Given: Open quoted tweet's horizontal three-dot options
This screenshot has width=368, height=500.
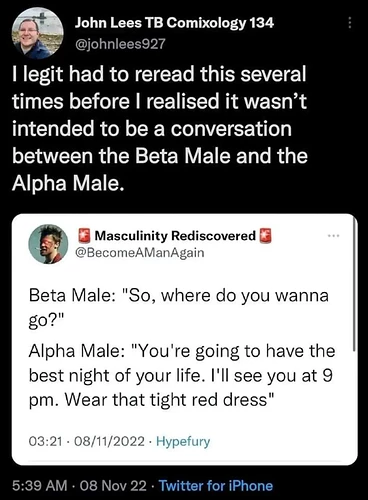Looking at the screenshot, I should pos(333,236).
